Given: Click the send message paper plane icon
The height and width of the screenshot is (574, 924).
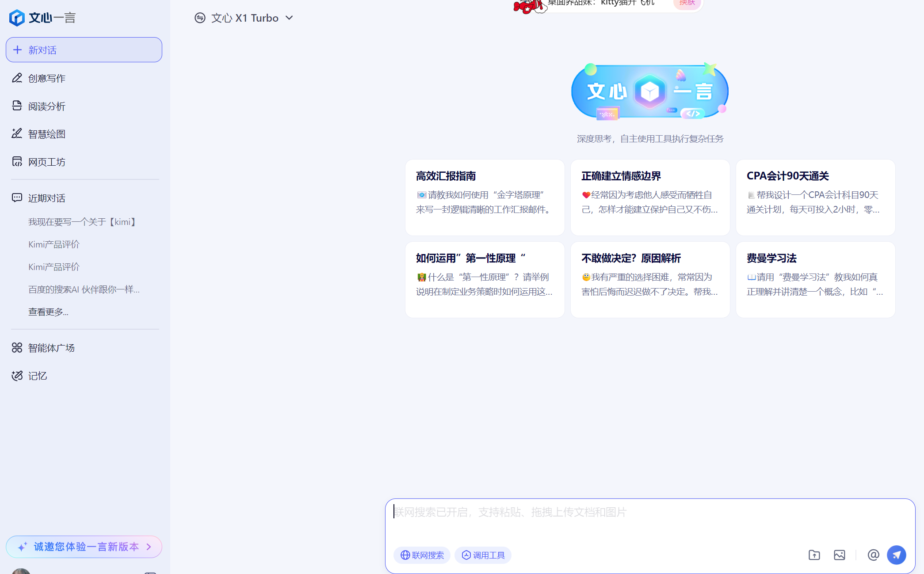Looking at the screenshot, I should 896,555.
